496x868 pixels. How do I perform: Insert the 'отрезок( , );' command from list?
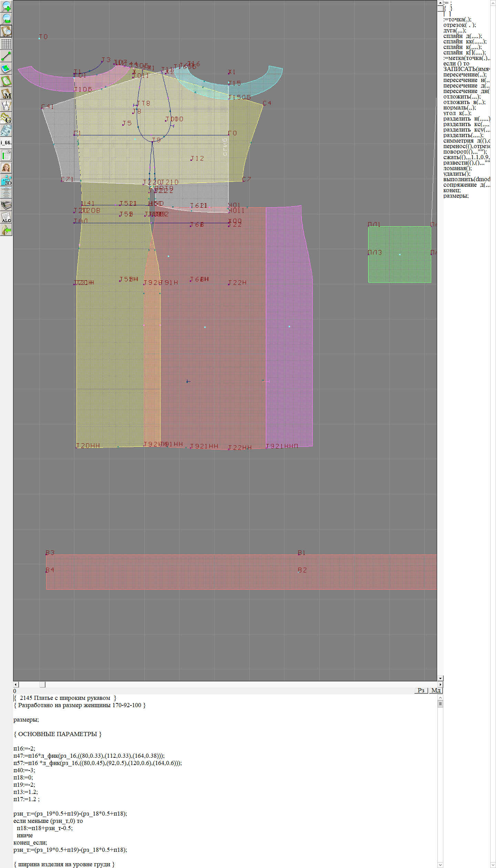pyautogui.click(x=459, y=25)
